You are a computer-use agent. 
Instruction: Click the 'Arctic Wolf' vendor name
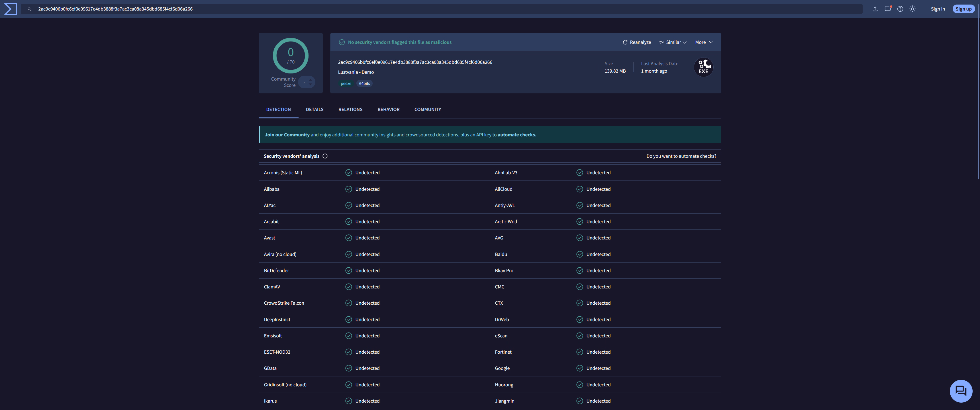click(x=506, y=221)
